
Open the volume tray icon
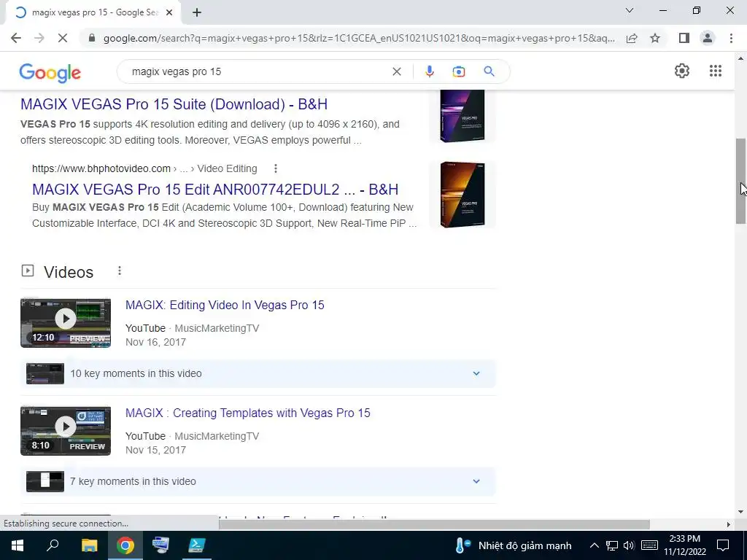point(629,545)
